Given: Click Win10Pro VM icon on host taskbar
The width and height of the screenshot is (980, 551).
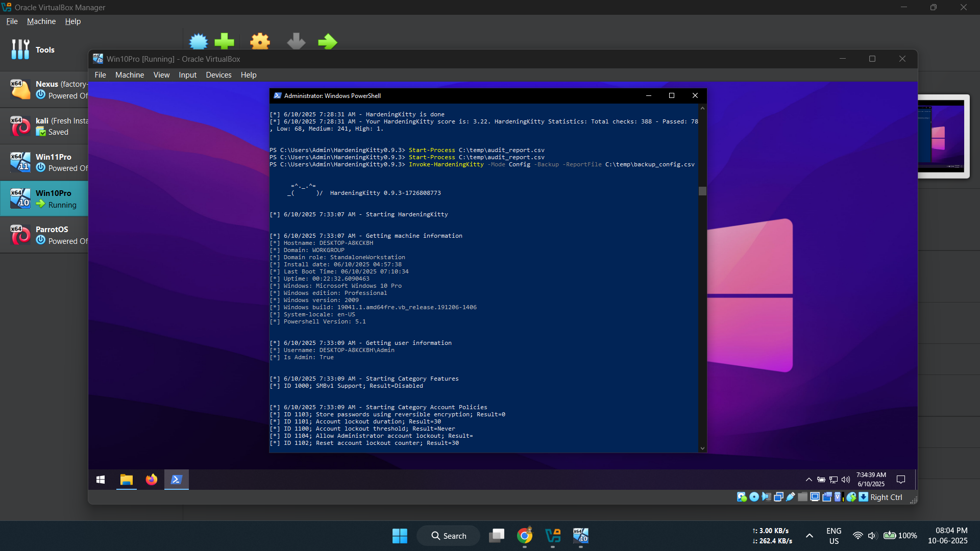Looking at the screenshot, I should [581, 536].
